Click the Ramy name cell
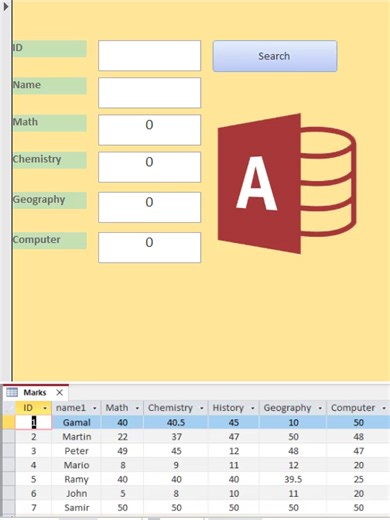Image resolution: width=390 pixels, height=520 pixels. click(x=76, y=479)
